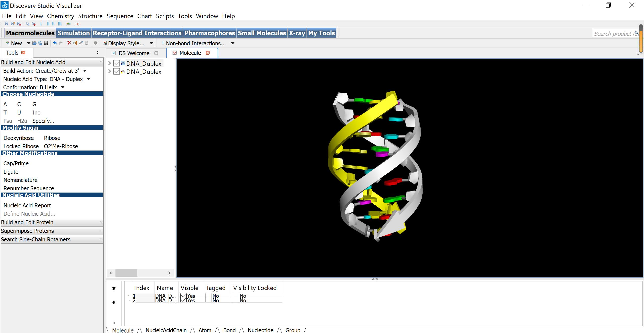The height and width of the screenshot is (333, 644).
Task: Click the dashed double vertical bars icon
Action: point(53,24)
